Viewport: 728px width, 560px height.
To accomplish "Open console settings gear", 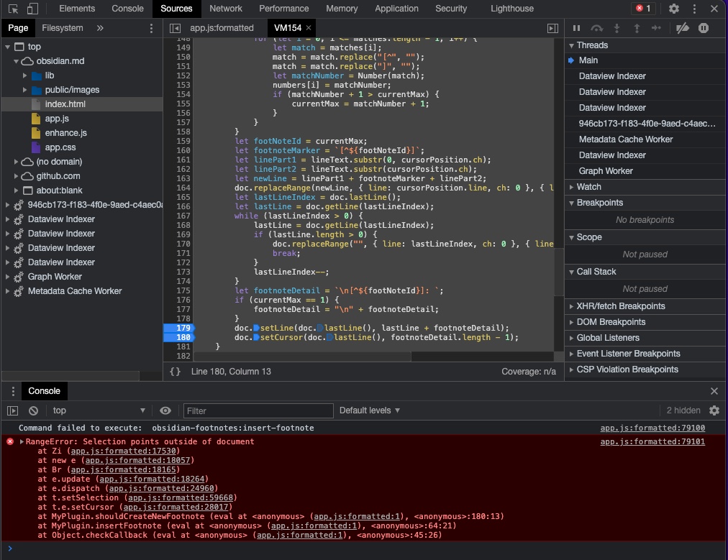I will 714,410.
